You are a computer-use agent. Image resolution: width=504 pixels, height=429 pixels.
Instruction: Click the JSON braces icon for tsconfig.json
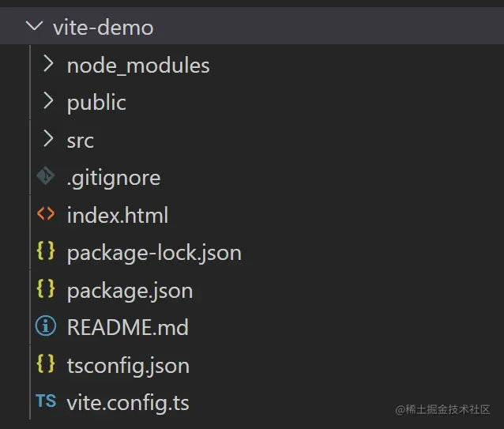click(46, 364)
